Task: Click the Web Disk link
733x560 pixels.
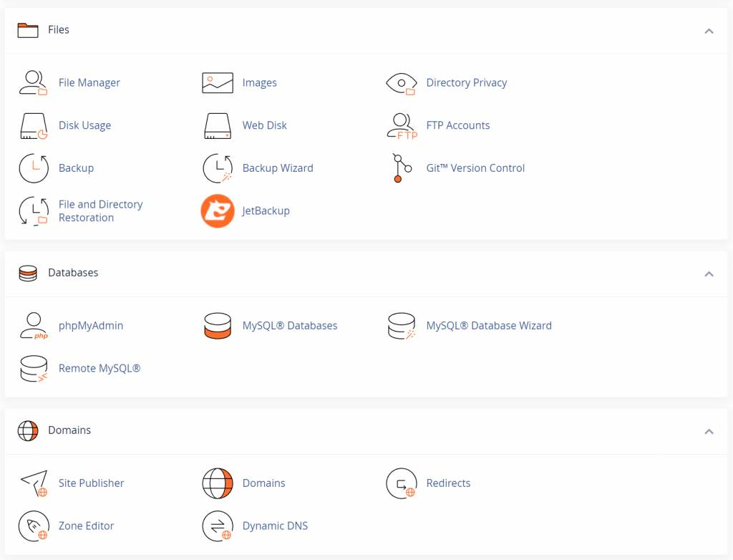Action: tap(264, 125)
